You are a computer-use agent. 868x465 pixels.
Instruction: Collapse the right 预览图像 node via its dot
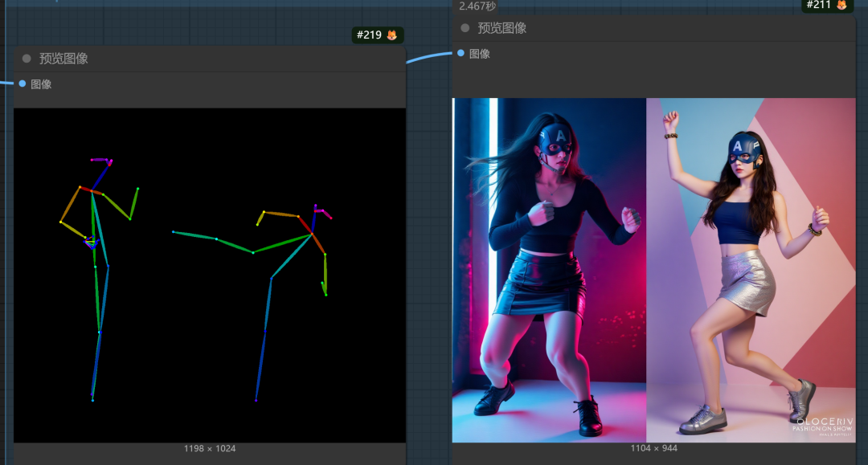(x=465, y=28)
